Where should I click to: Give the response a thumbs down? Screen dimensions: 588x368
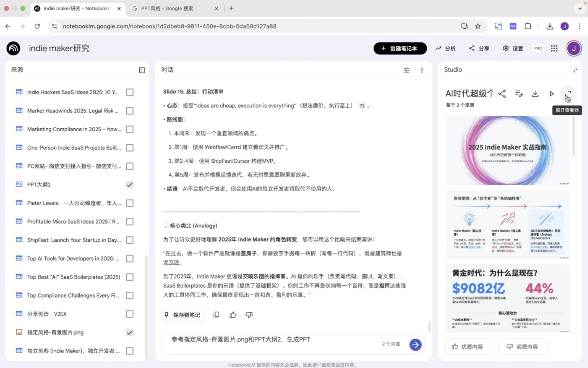pos(249,315)
